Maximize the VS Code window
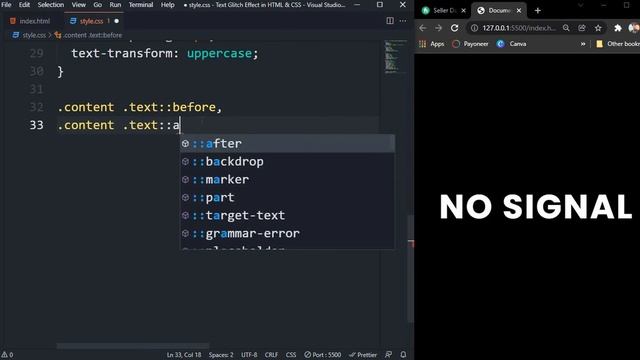The height and width of the screenshot is (360, 640). point(380,5)
